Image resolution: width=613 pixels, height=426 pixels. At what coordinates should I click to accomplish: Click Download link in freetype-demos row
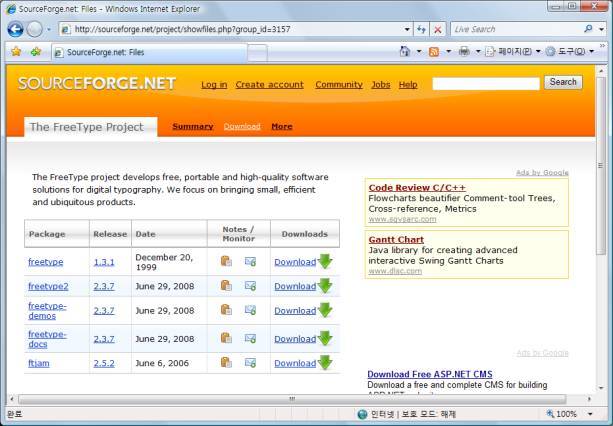click(295, 311)
